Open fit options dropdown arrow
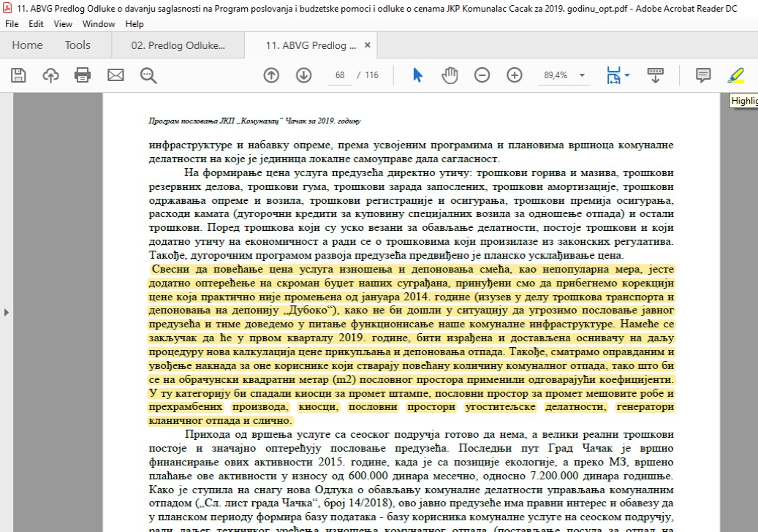Viewport: 758px width, 532px height. [627, 75]
